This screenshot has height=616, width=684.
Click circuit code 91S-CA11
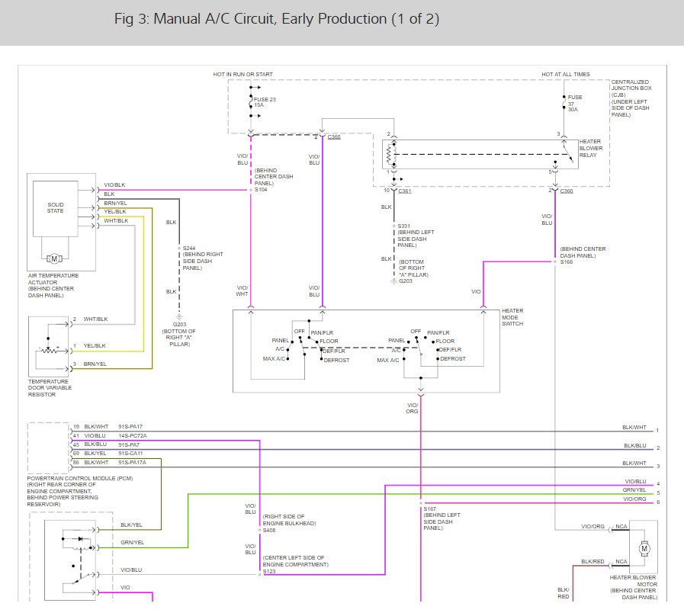[130, 454]
